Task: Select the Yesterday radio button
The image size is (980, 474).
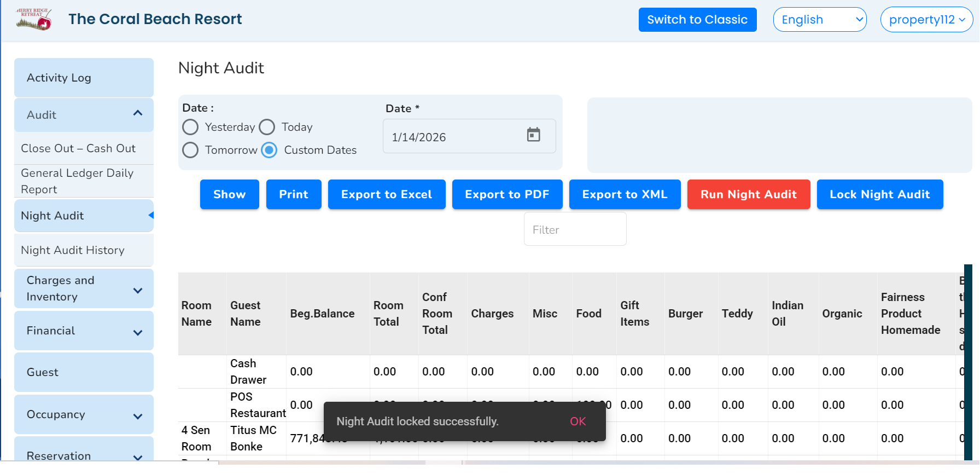Action: (x=190, y=127)
